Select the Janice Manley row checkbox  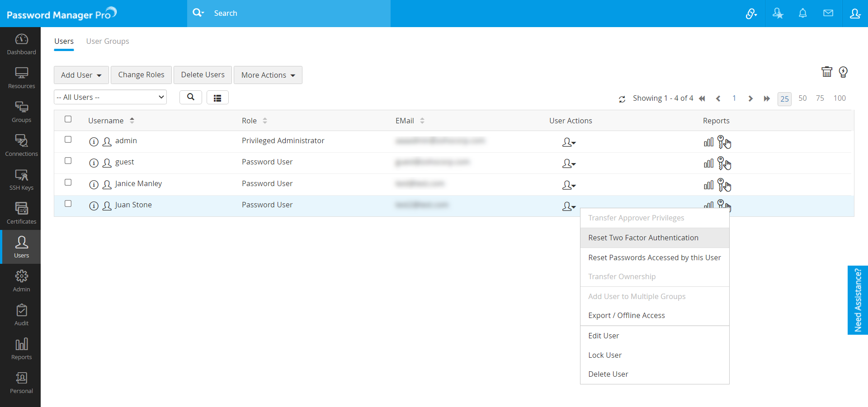[68, 182]
